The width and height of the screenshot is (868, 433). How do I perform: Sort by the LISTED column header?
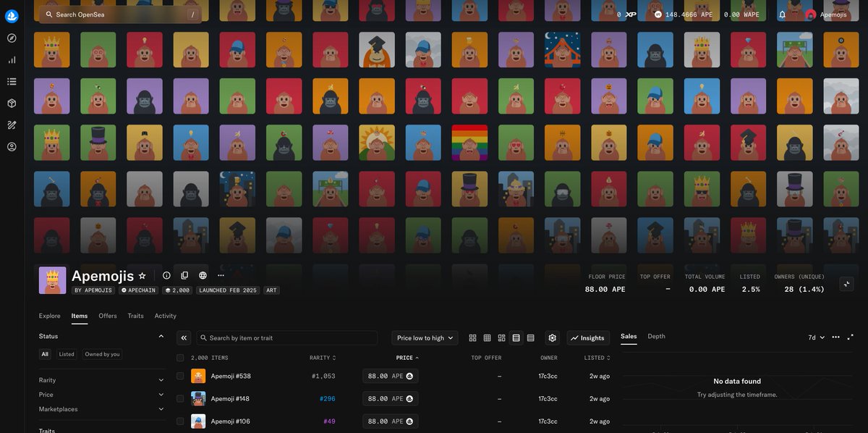(597, 358)
